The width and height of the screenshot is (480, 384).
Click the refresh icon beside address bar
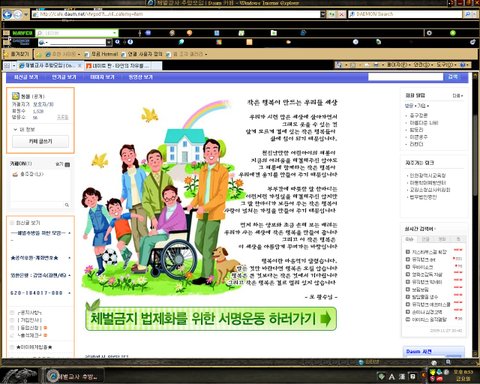(x=332, y=14)
